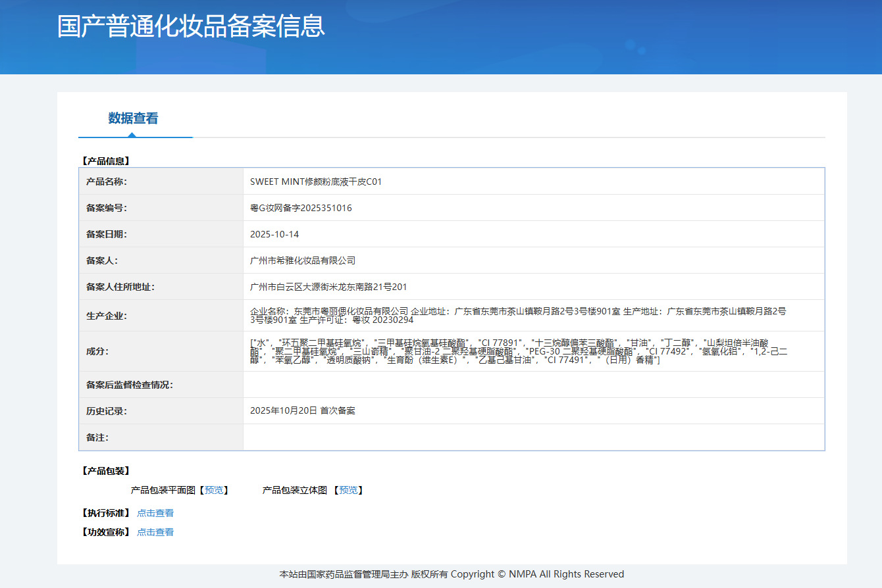The height and width of the screenshot is (588, 882).
Task: Select filing number 粤G妆网备字2025351016
Action: (x=301, y=208)
